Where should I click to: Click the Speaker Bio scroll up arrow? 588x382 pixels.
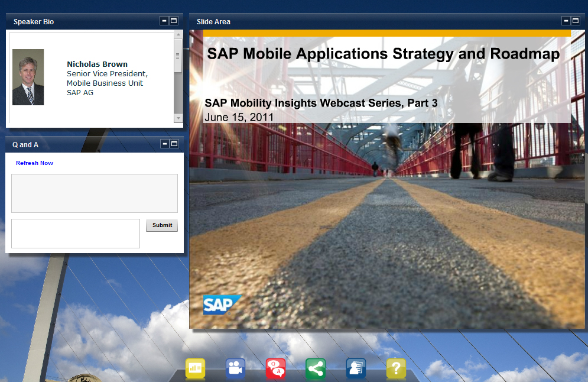[178, 34]
